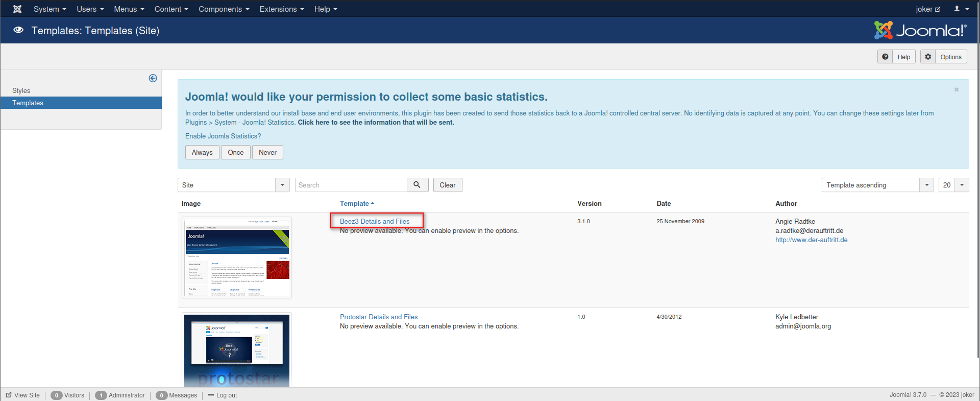980x401 pixels.
Task: Click the date 4/30/2012
Action: (x=669, y=317)
